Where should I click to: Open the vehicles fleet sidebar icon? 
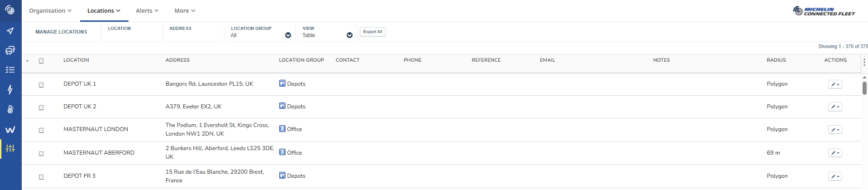pyautogui.click(x=10, y=50)
